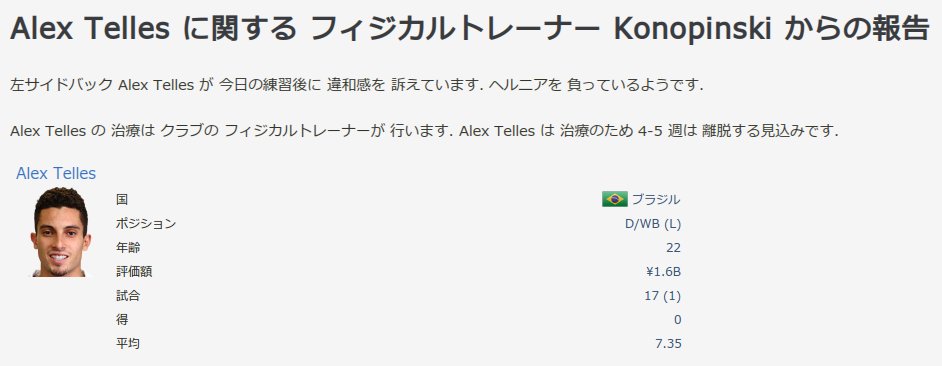Click the goals value 0
942x366 pixels.
coord(678,320)
